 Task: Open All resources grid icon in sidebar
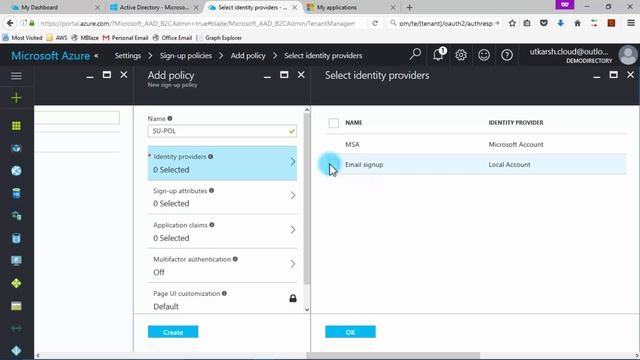point(16,126)
